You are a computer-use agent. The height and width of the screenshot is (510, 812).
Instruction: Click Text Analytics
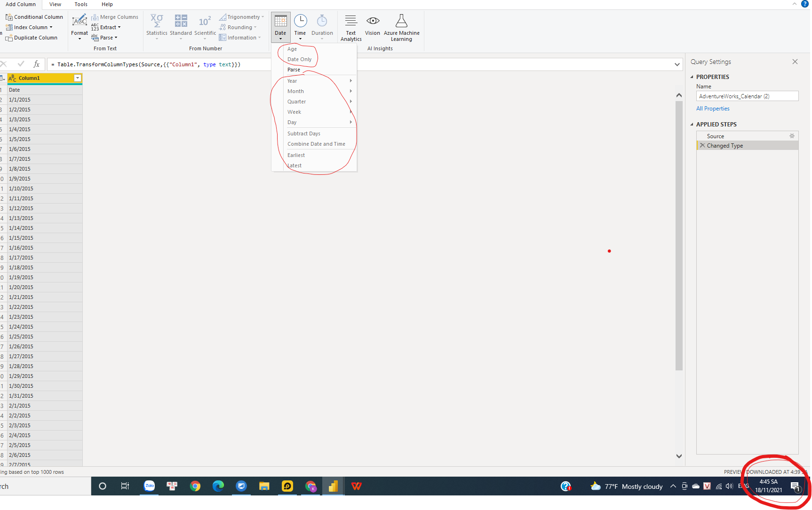(x=351, y=28)
